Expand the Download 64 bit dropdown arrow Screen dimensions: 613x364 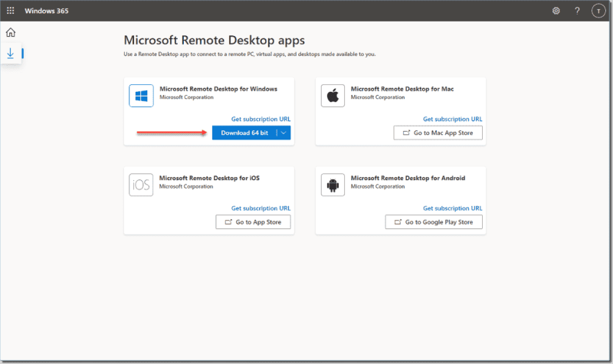coord(284,133)
